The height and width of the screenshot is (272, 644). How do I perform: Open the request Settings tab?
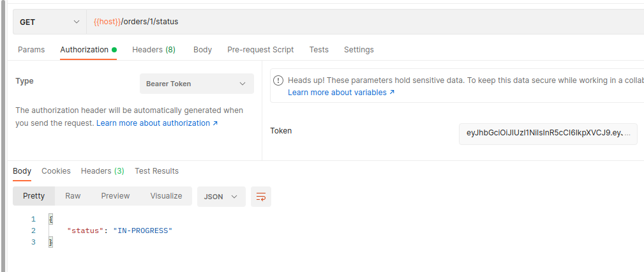pyautogui.click(x=359, y=50)
